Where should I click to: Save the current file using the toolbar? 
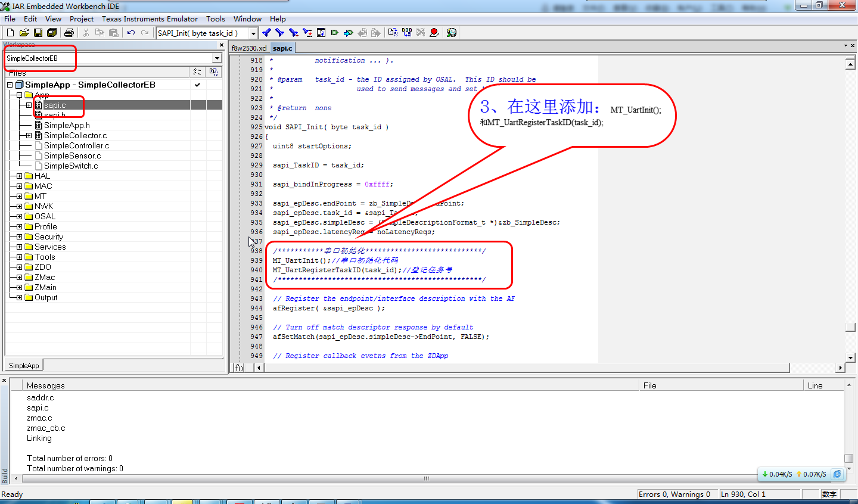click(38, 33)
